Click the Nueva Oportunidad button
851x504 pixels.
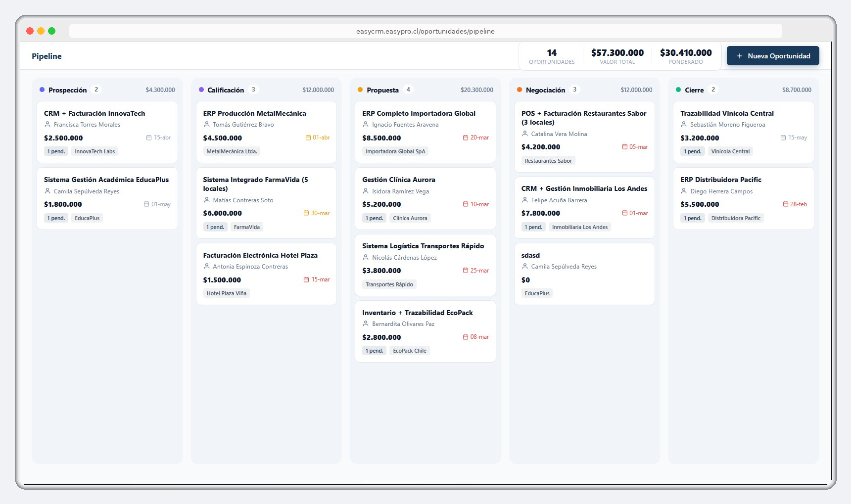pos(772,56)
